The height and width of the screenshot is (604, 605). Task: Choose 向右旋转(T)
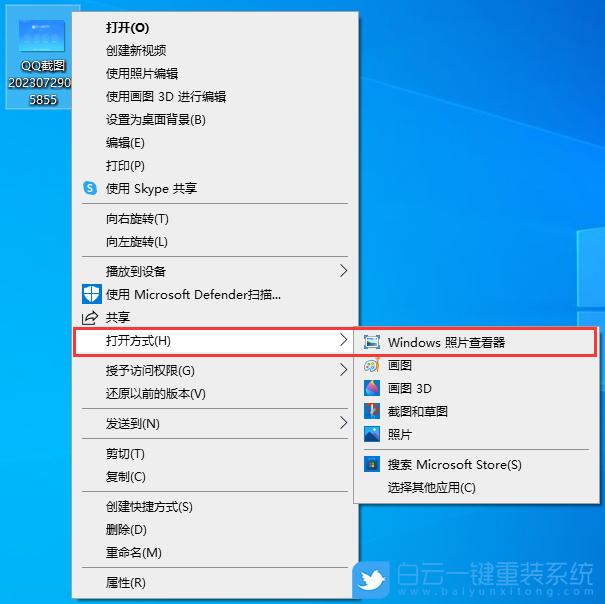[215, 219]
